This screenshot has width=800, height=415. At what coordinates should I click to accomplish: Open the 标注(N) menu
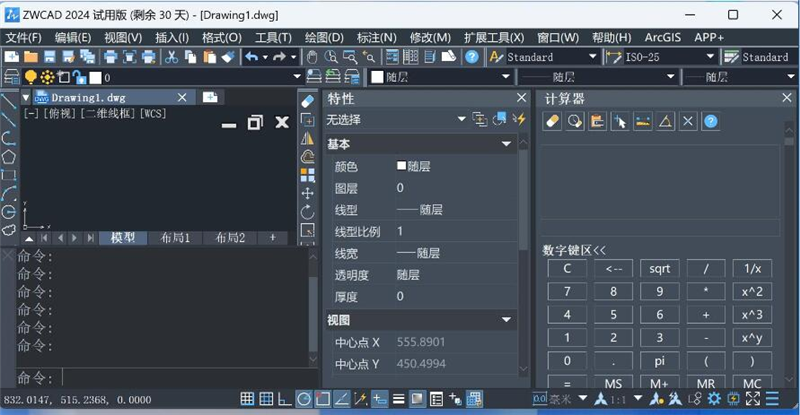tap(377, 37)
